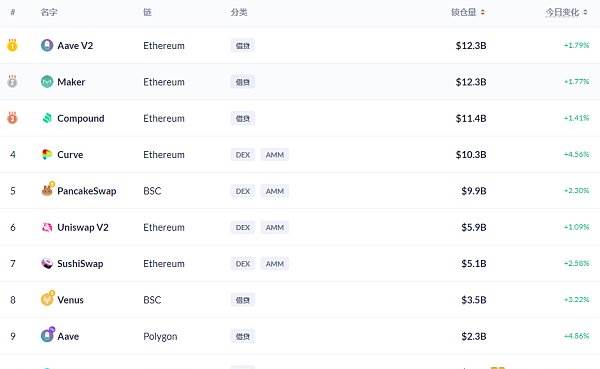Click the Compound protocol logo icon
Viewport: 600px width, 369px height.
pos(47,118)
